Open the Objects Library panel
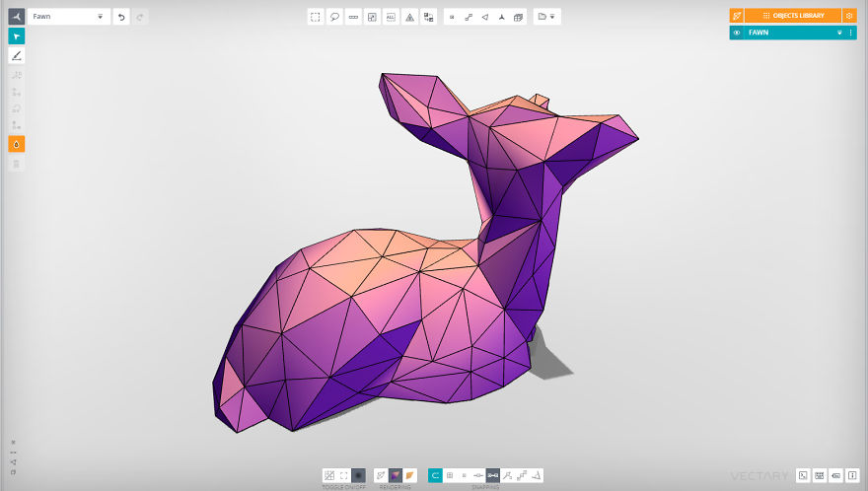The image size is (868, 491). [x=793, y=16]
